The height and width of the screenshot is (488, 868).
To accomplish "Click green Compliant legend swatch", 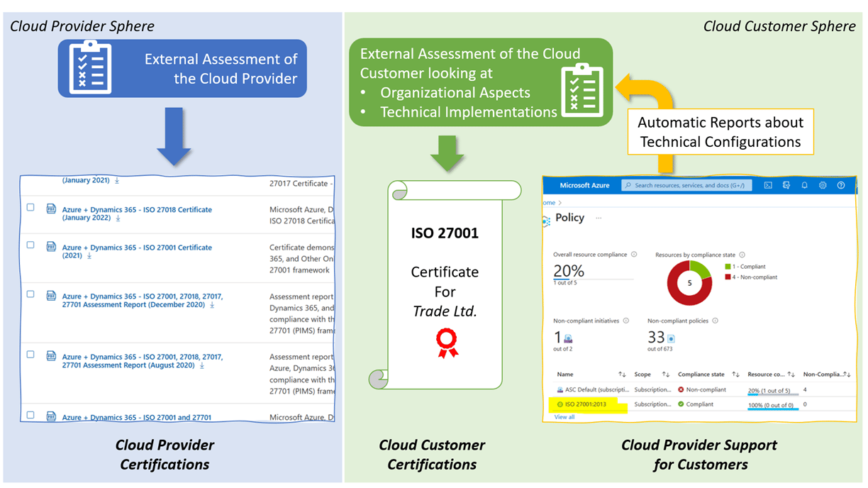I will pos(728,267).
